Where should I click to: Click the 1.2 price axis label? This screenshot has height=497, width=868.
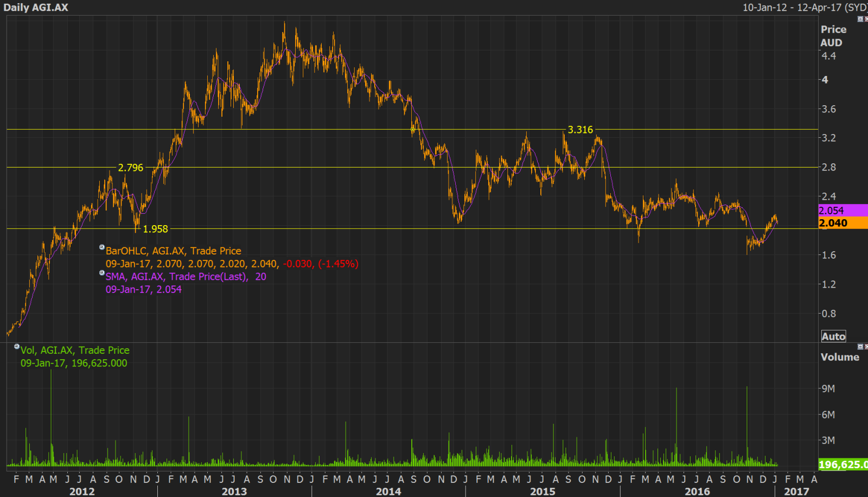tap(829, 284)
